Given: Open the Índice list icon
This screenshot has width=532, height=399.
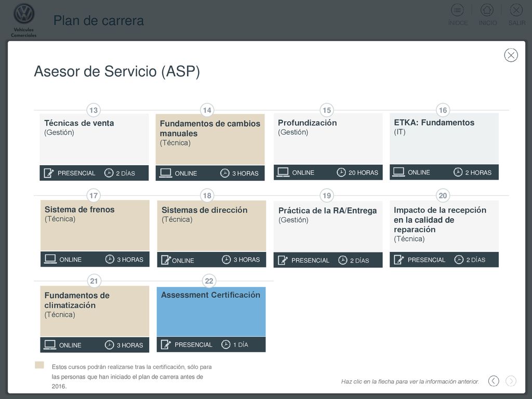Looking at the screenshot, I should click(x=457, y=10).
